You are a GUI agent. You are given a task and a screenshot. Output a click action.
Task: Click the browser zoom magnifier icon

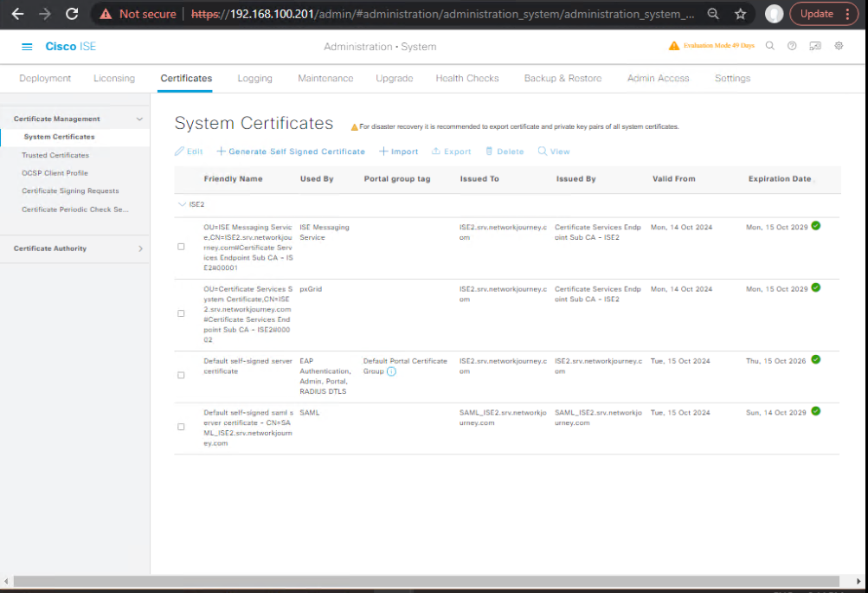point(713,14)
